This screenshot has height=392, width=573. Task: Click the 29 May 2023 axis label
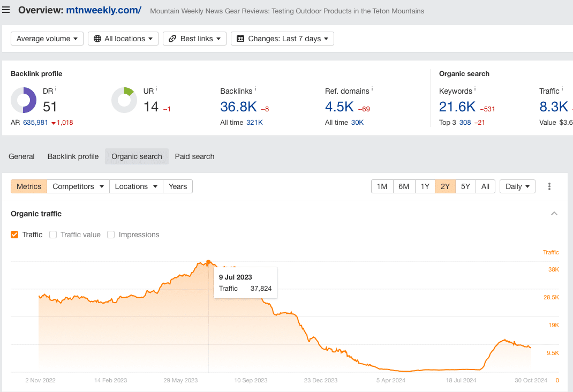click(180, 380)
